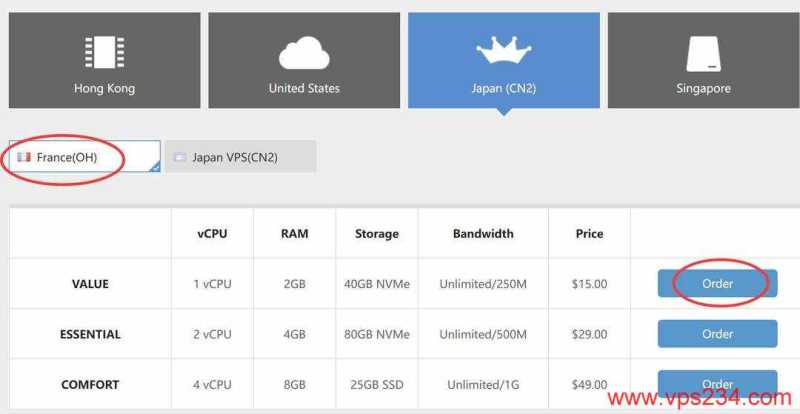The height and width of the screenshot is (414, 800).
Task: Switch to the Hong Kong location tab
Action: (x=104, y=61)
